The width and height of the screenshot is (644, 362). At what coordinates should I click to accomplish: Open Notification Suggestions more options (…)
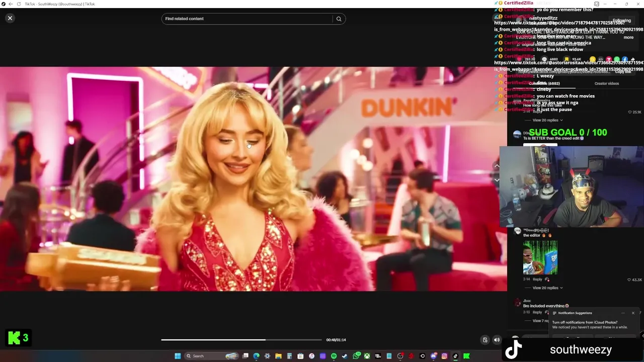point(623,313)
